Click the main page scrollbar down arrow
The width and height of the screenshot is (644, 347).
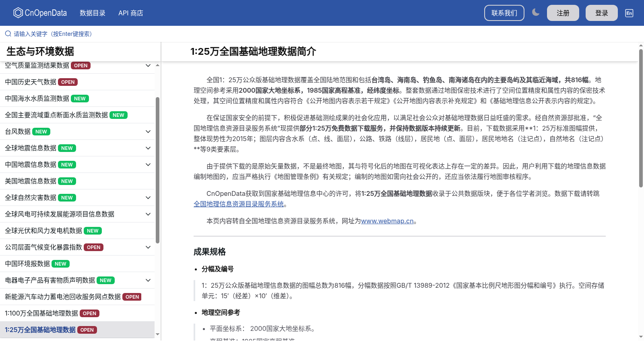pos(641,337)
